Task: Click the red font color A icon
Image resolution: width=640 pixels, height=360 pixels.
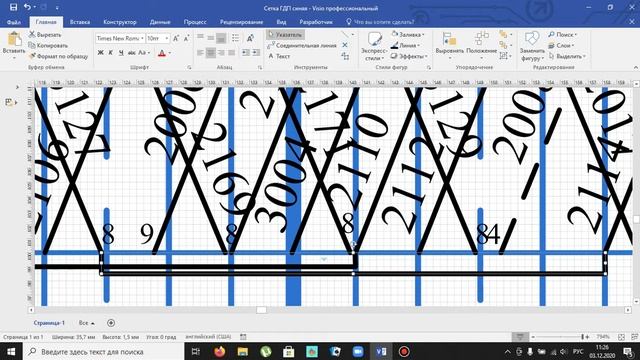Action: pos(162,53)
